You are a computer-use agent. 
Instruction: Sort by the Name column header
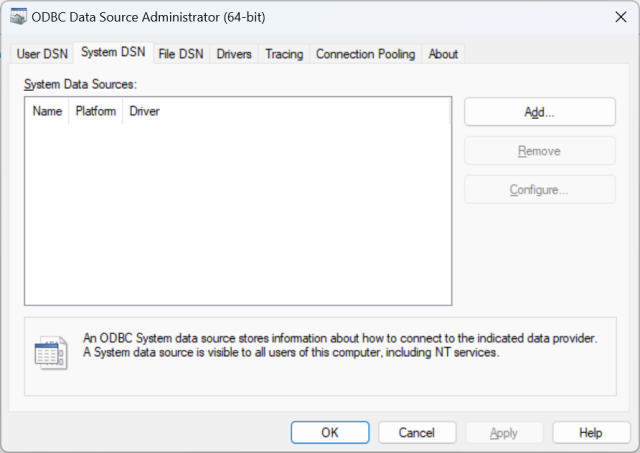click(x=47, y=111)
